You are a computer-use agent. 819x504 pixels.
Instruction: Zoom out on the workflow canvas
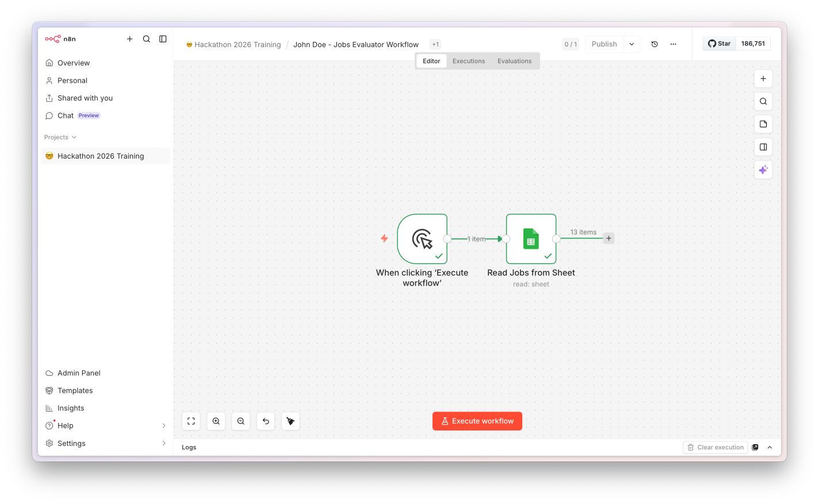point(241,421)
